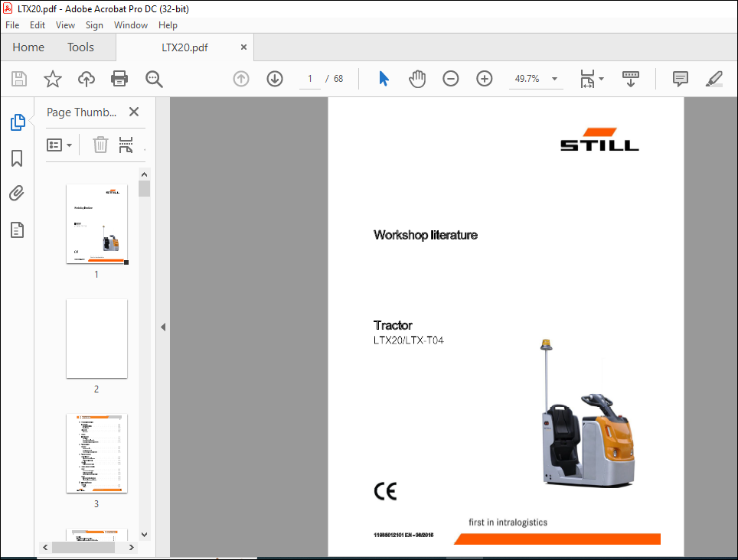Click the page number input field
The image size is (738, 560).
[x=310, y=79]
